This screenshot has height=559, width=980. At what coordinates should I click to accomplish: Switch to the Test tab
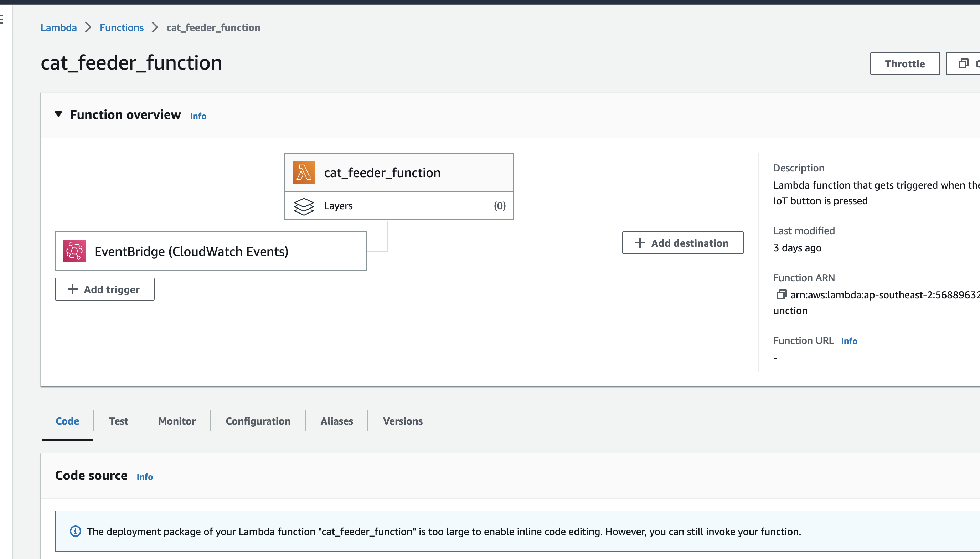tap(119, 421)
